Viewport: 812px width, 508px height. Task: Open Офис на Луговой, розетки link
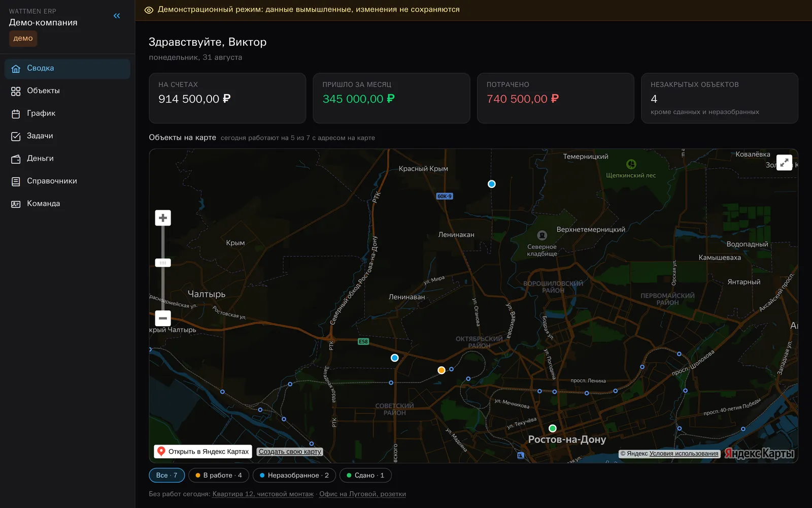362,494
